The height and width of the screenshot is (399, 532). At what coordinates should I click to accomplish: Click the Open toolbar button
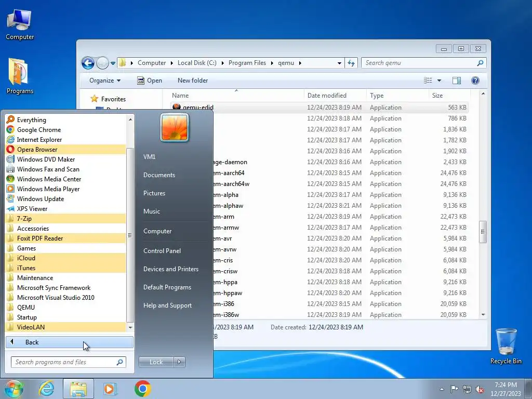click(150, 81)
